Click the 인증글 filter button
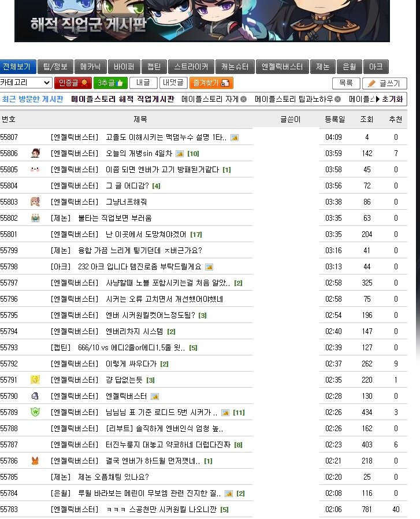 pos(72,83)
